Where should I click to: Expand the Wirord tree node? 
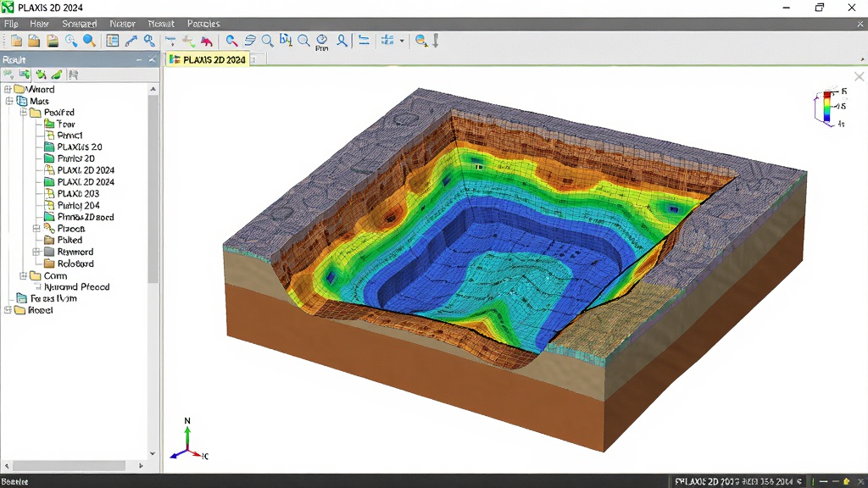tap(8, 89)
